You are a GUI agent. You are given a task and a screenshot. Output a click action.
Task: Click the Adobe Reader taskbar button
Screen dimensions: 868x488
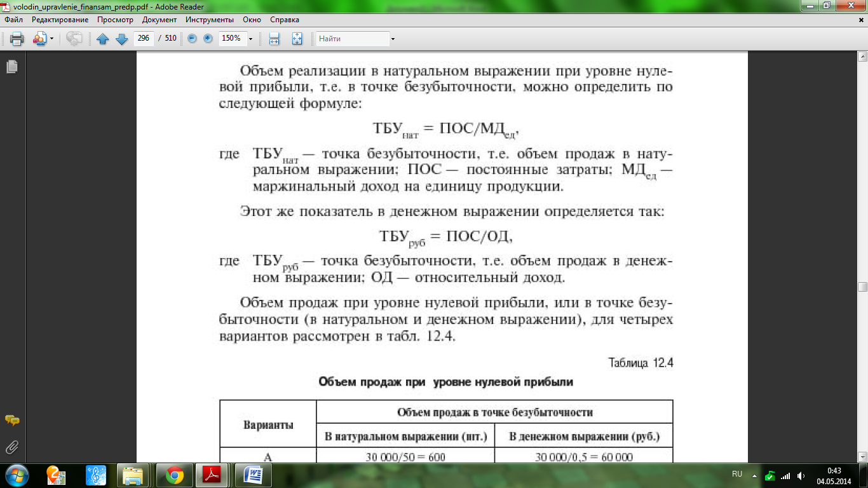click(213, 475)
